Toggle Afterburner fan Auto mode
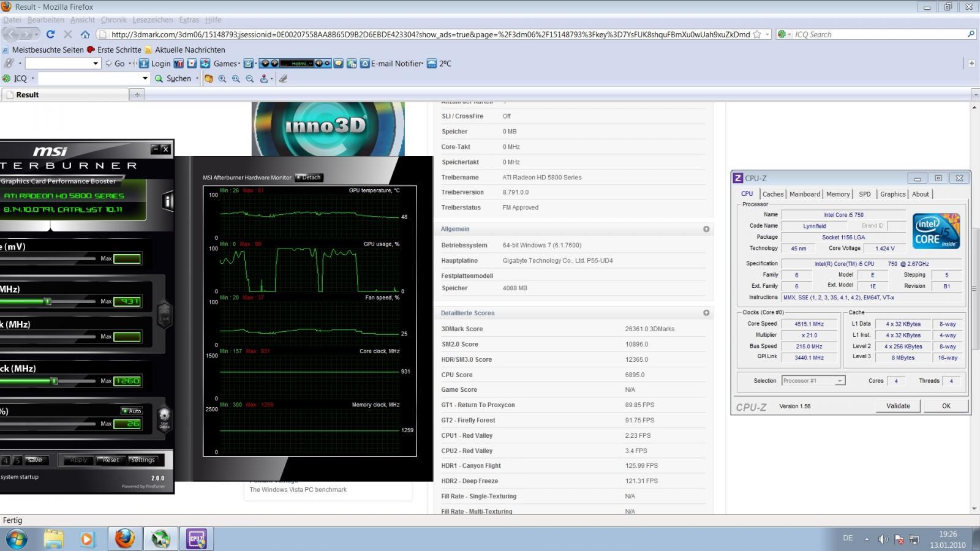 pyautogui.click(x=132, y=411)
